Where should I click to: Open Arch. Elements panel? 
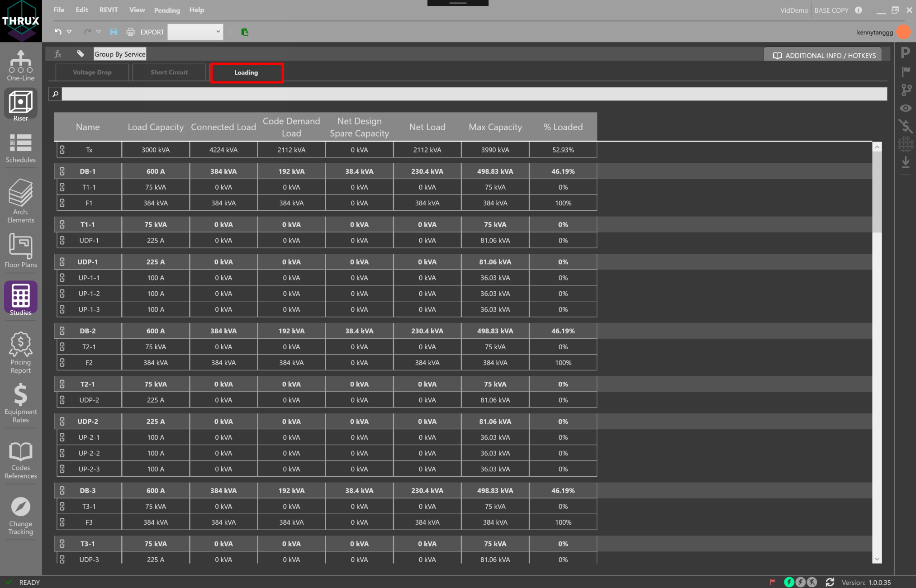tap(21, 200)
